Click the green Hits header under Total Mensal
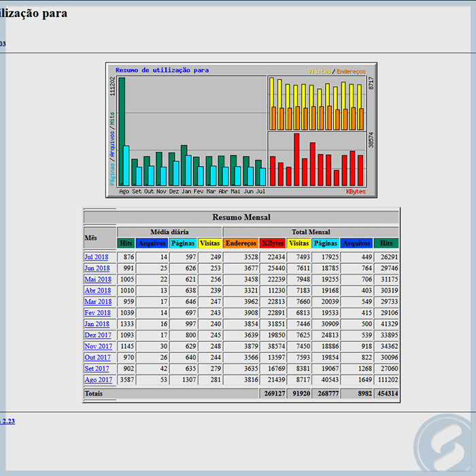 [x=386, y=243]
